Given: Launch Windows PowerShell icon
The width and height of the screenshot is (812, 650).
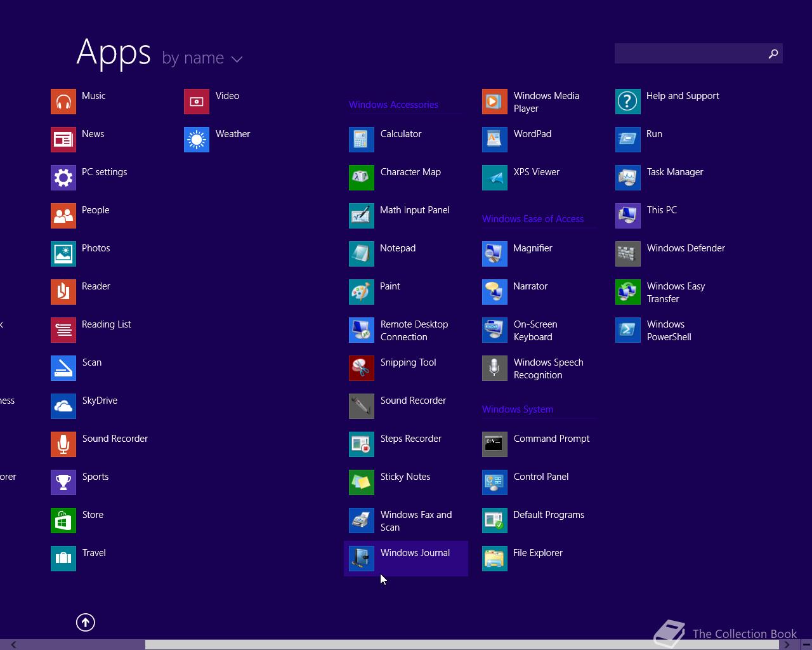Looking at the screenshot, I should click(628, 330).
